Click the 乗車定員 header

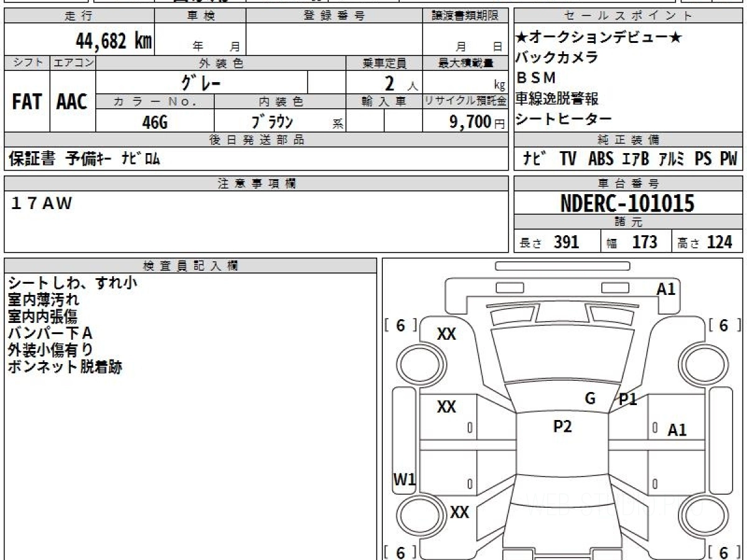[x=384, y=63]
